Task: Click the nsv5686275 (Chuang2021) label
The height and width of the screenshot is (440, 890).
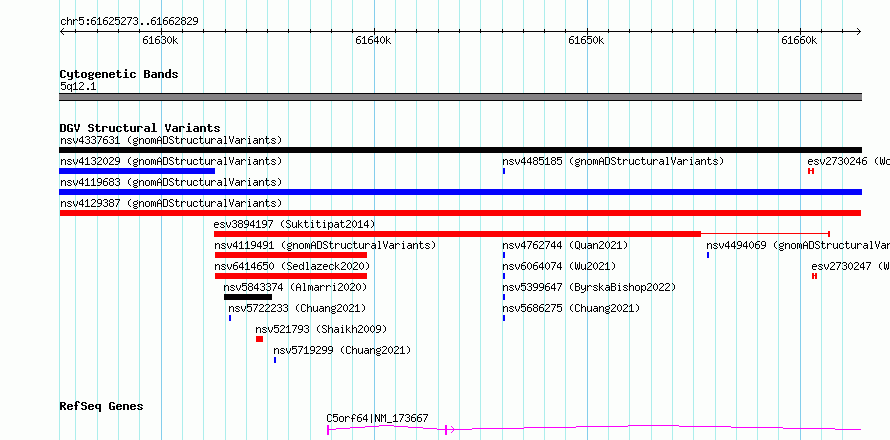Action: coord(571,308)
